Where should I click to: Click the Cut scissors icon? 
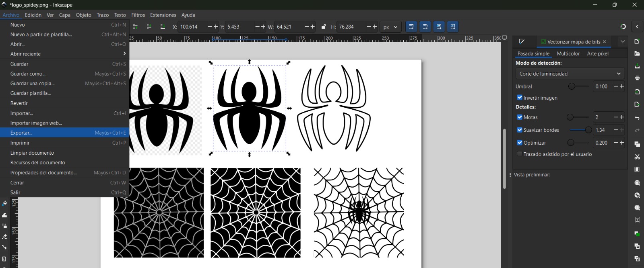pyautogui.click(x=637, y=157)
